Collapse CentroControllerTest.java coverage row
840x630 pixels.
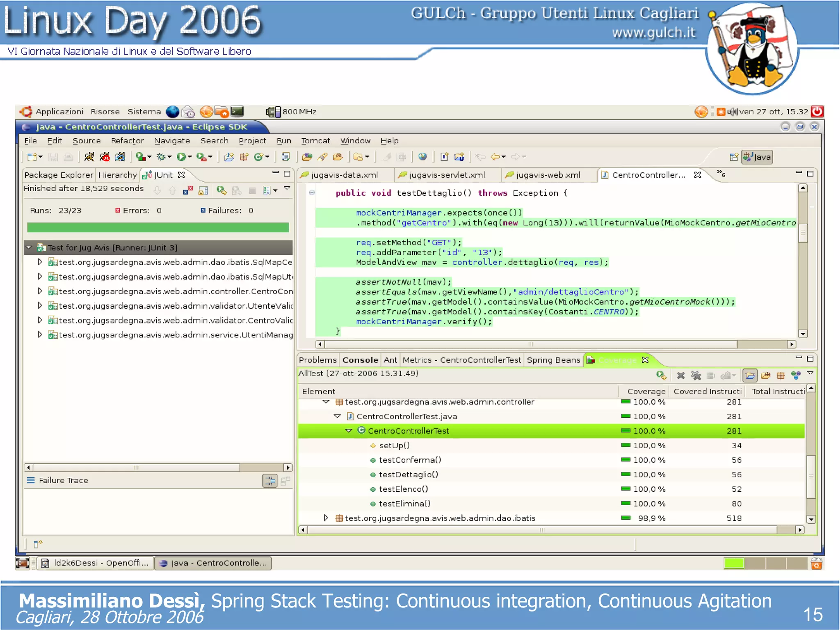tap(337, 416)
